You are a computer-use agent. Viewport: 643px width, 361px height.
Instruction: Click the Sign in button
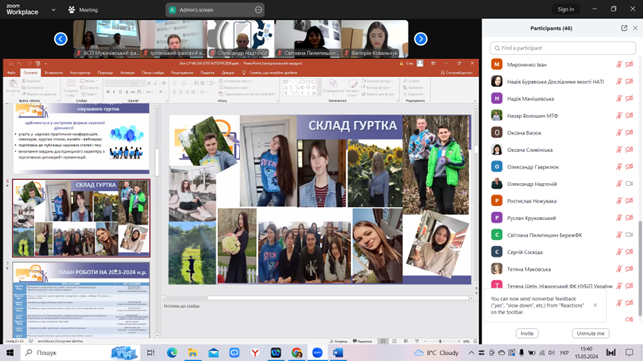(565, 9)
